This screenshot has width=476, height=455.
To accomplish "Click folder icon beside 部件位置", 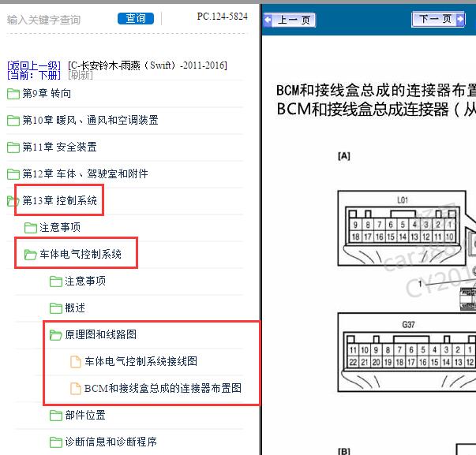I will (x=56, y=416).
